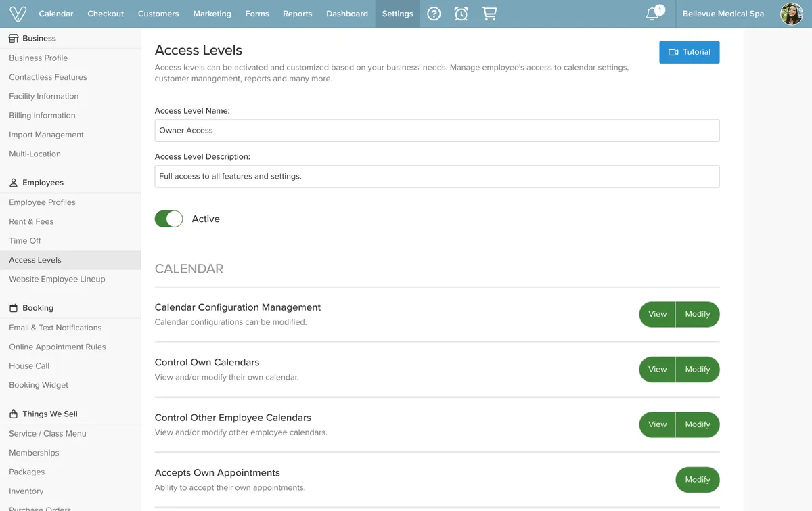Screen dimensions: 812x511
Task: Select Bellevue Medical Spa business name
Action: click(723, 14)
